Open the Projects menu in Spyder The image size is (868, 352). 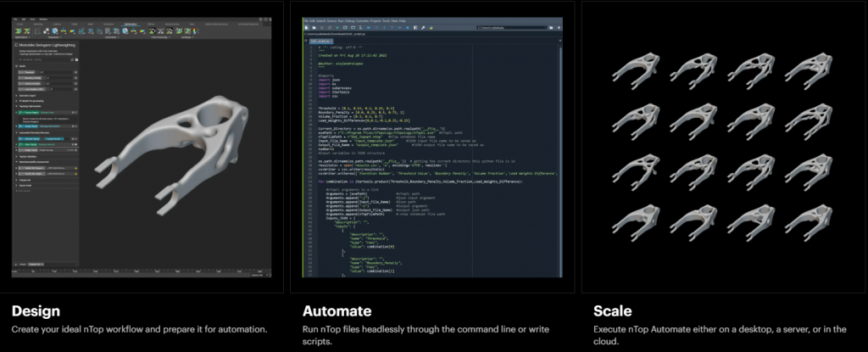tap(376, 20)
